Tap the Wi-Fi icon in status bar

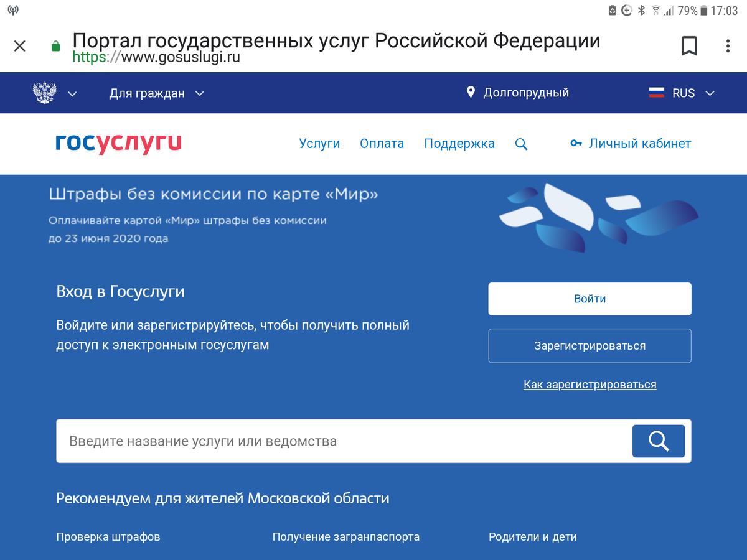[655, 11]
